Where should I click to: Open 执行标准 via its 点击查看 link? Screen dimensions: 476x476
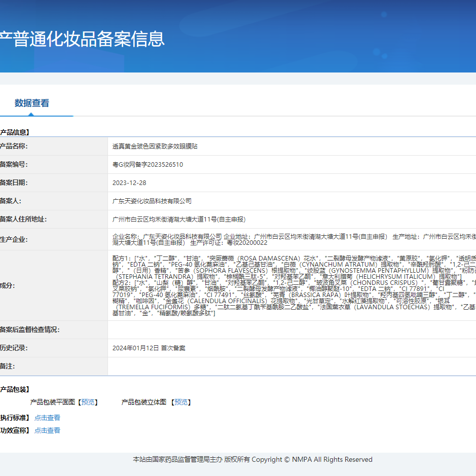[x=47, y=417]
